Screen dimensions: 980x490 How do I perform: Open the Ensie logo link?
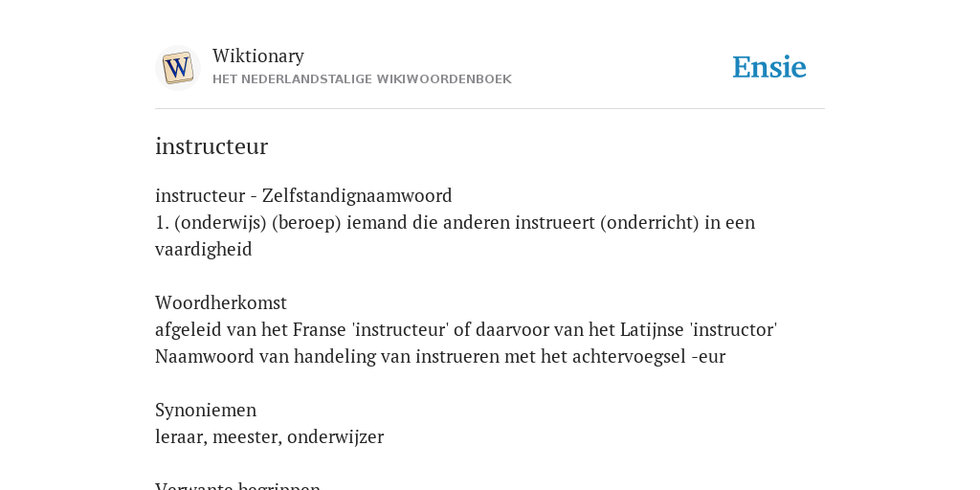(769, 67)
